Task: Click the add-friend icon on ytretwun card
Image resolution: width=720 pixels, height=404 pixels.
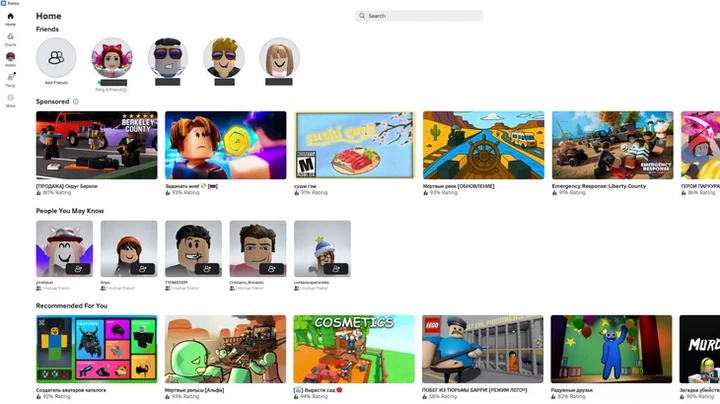Action: point(78,269)
